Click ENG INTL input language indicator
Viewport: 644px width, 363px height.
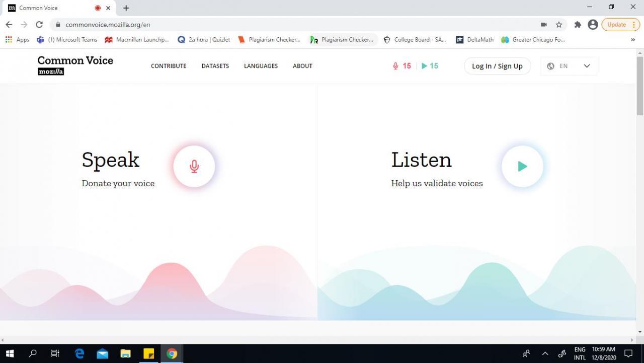coord(580,353)
